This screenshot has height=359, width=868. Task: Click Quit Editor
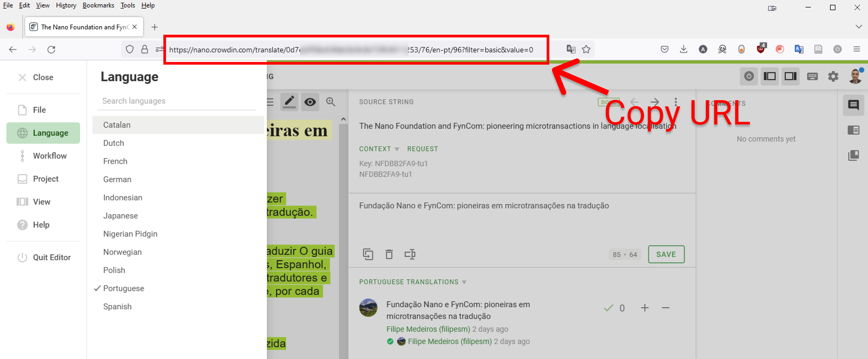coord(43,257)
